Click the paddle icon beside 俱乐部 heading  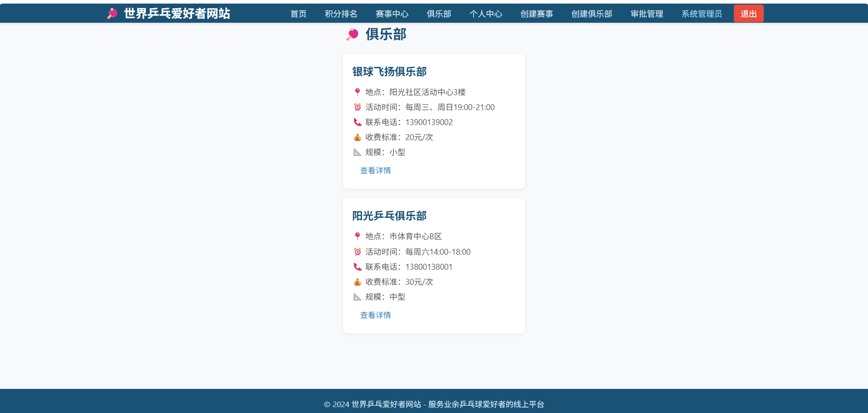tap(353, 34)
